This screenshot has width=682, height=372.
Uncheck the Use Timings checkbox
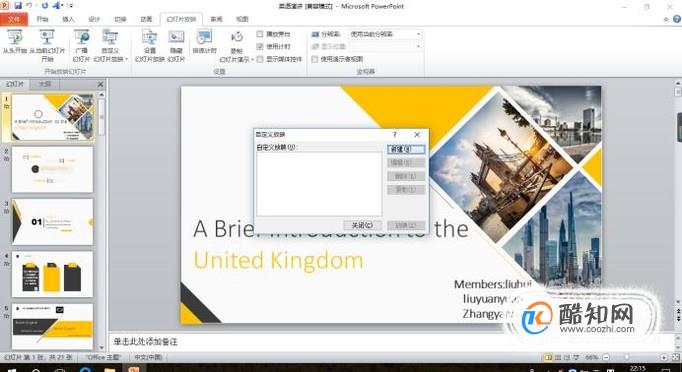point(260,46)
